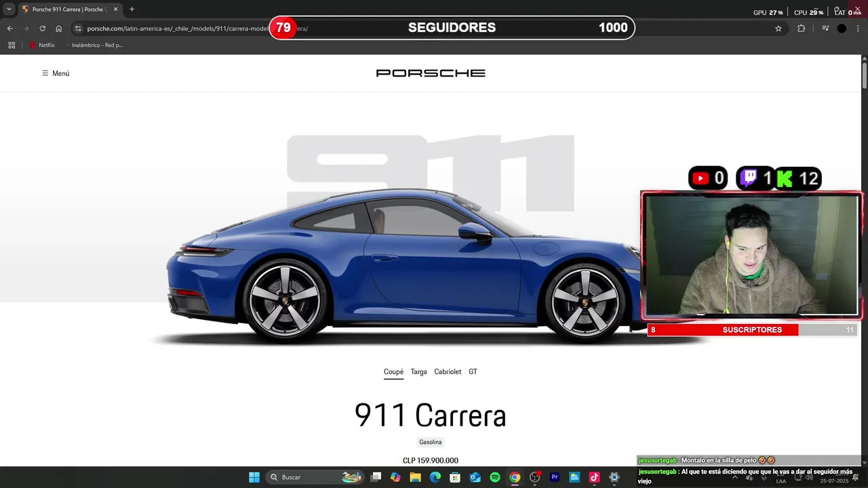The image size is (868, 488).
Task: Switch to the GT tab
Action: [473, 372]
